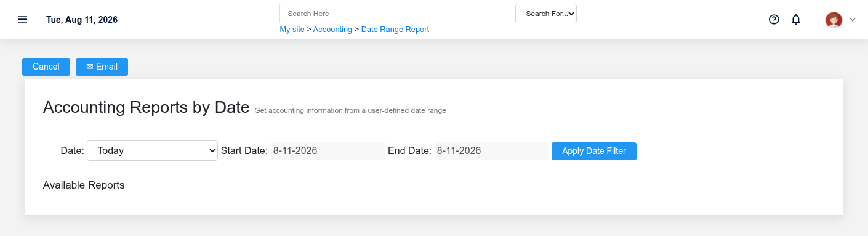Open the hamburger navigation menu
This screenshot has width=868, height=236.
coord(22,20)
